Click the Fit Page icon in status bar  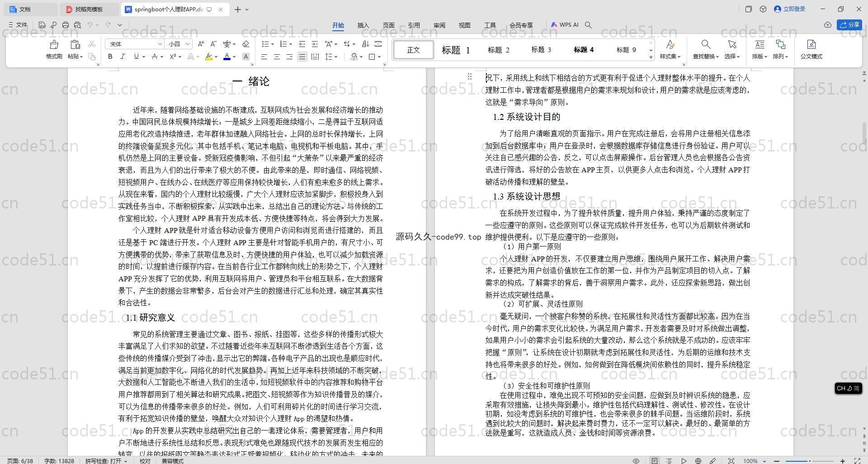[731, 461]
